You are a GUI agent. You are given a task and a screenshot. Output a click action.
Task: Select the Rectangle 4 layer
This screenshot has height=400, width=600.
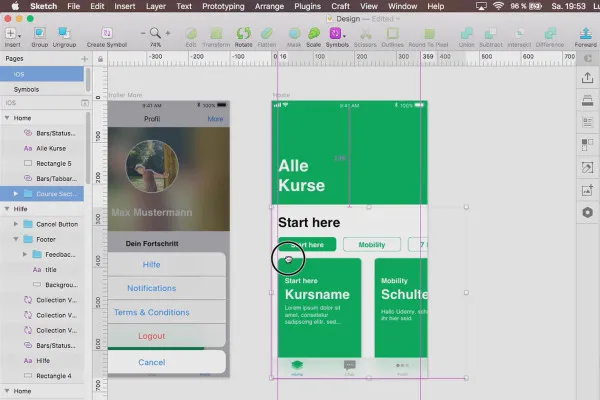coord(42,376)
